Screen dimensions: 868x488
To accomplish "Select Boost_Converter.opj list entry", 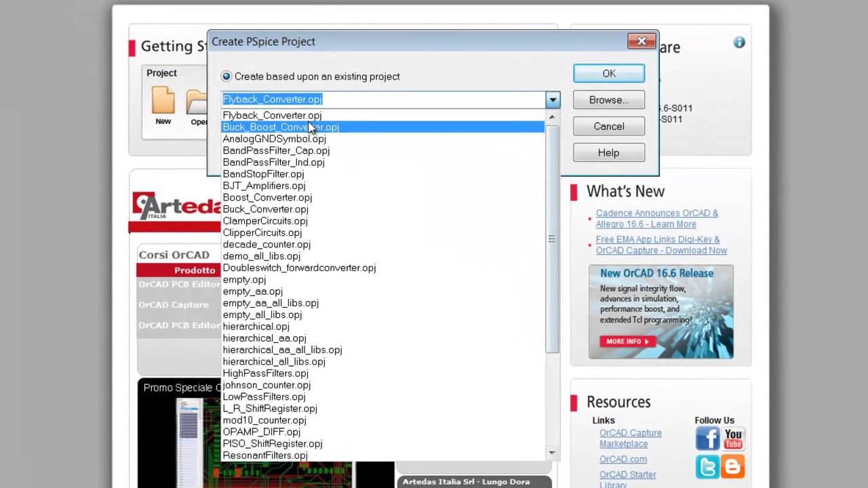I will pos(383,197).
